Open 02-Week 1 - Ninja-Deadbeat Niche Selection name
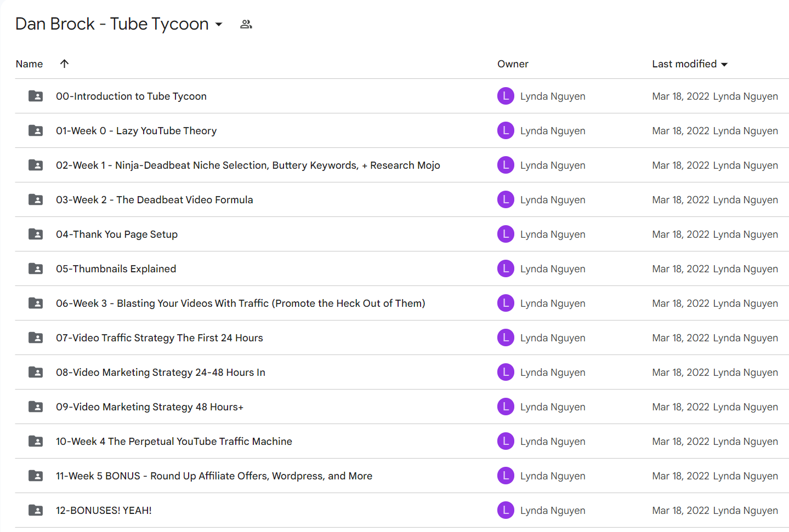 click(248, 165)
